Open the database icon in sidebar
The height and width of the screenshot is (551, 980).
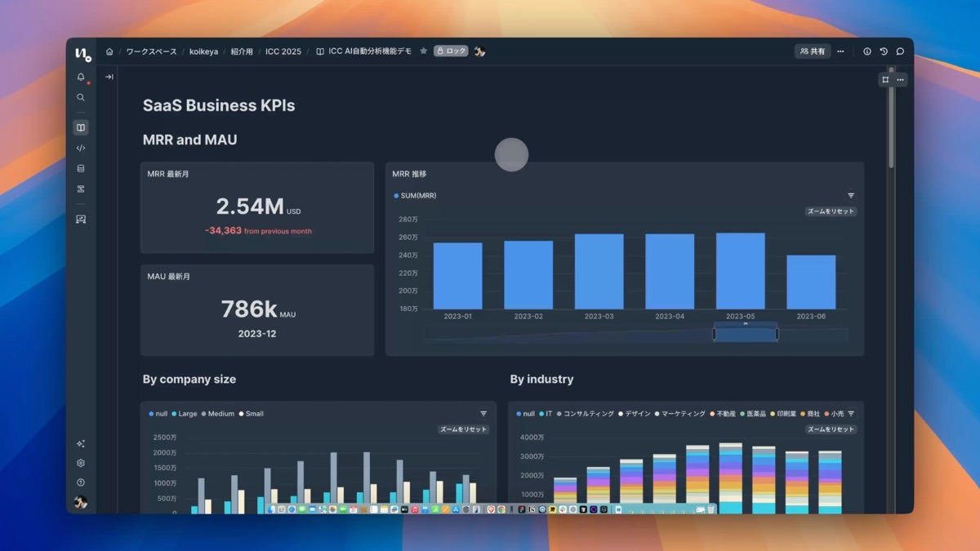81,169
